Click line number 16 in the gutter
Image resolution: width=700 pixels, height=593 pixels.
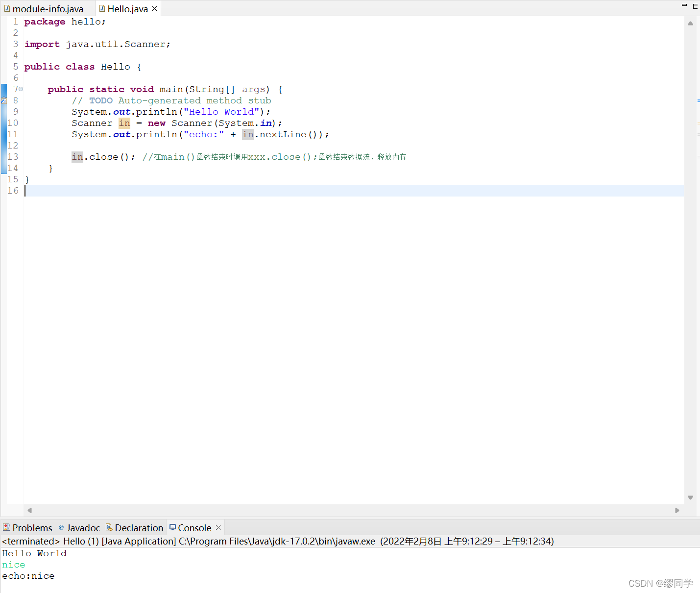[x=13, y=191]
